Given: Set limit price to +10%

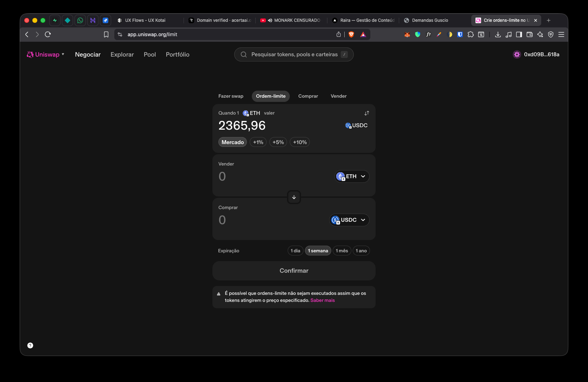Looking at the screenshot, I should click(x=300, y=142).
